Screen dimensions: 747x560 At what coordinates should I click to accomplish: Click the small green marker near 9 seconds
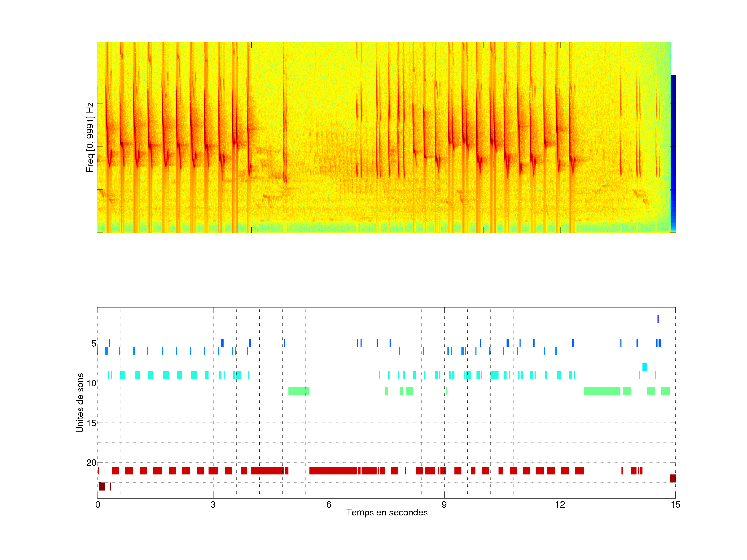pos(447,391)
